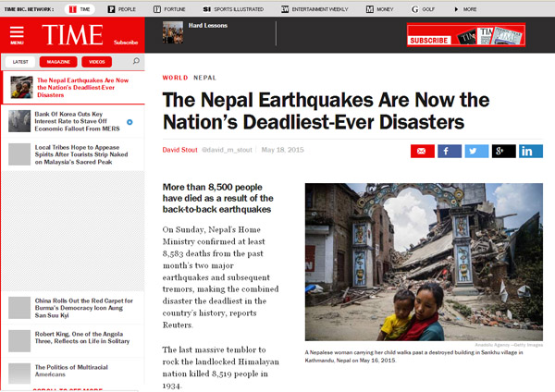This screenshot has height=392, width=555.
Task: Open the hamburger MENU icon
Action: pos(17,37)
